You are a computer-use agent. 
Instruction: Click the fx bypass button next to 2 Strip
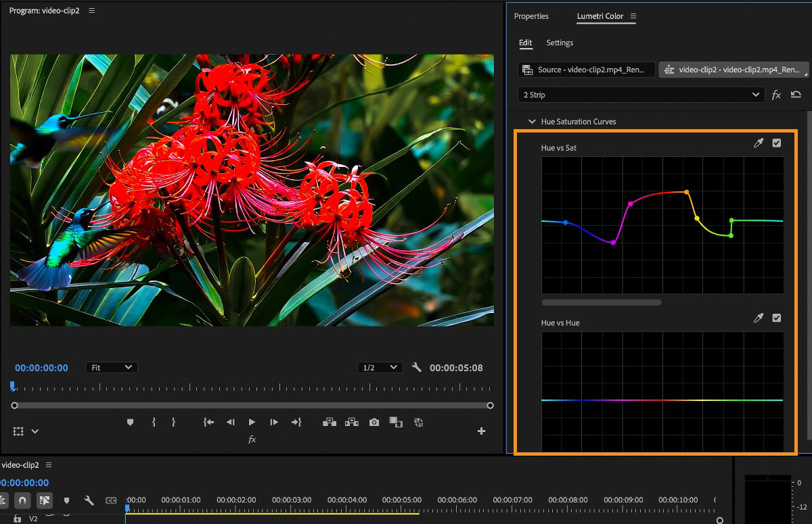(x=776, y=95)
